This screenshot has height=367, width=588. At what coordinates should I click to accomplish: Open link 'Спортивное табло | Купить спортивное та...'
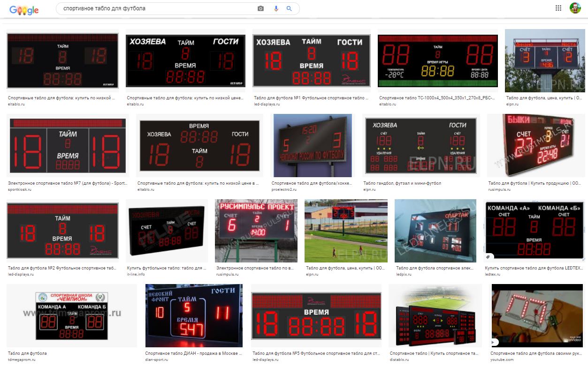point(435,353)
